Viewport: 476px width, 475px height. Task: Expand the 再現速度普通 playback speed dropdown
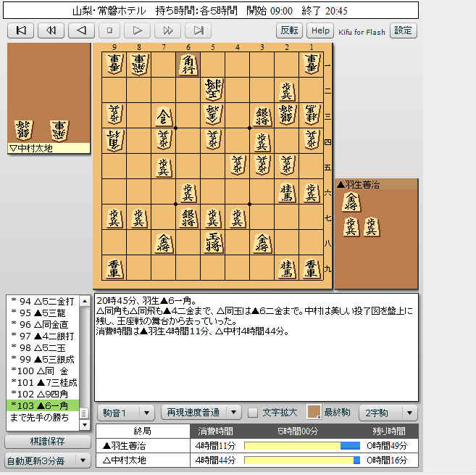(x=199, y=413)
